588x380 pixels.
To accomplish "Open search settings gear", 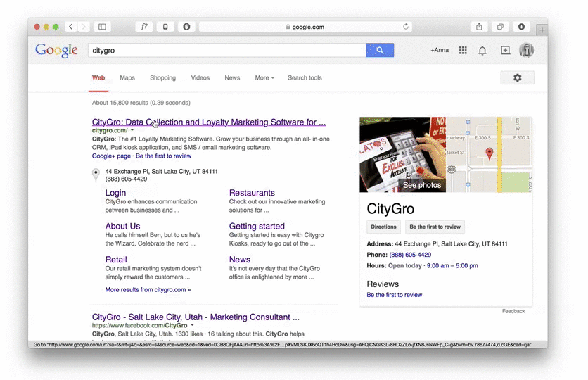I will click(x=518, y=77).
